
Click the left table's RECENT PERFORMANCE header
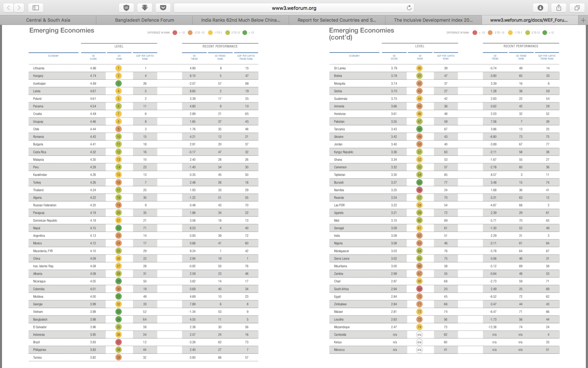[220, 46]
